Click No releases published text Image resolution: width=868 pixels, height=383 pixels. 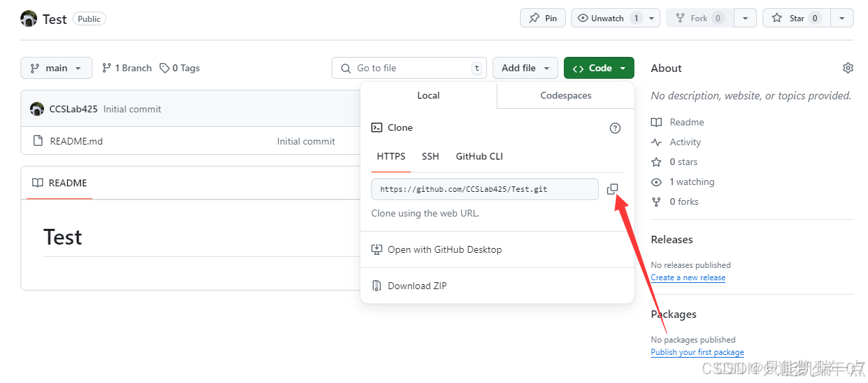pyautogui.click(x=691, y=265)
